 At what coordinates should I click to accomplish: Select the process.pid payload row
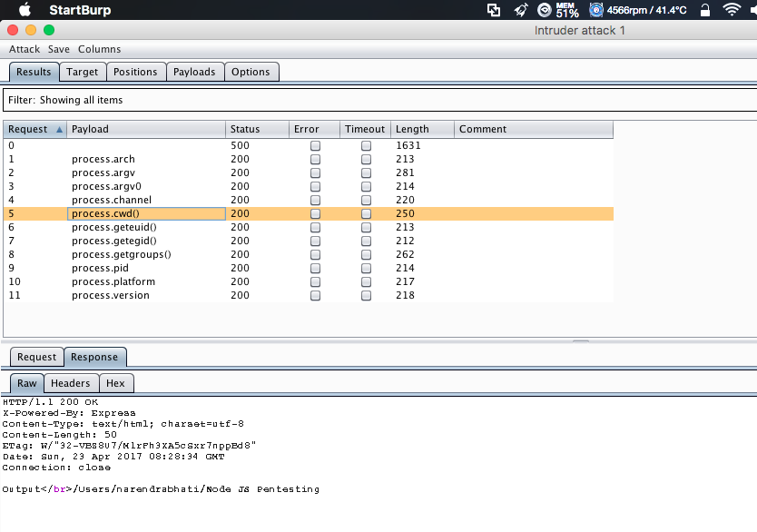[x=309, y=268]
